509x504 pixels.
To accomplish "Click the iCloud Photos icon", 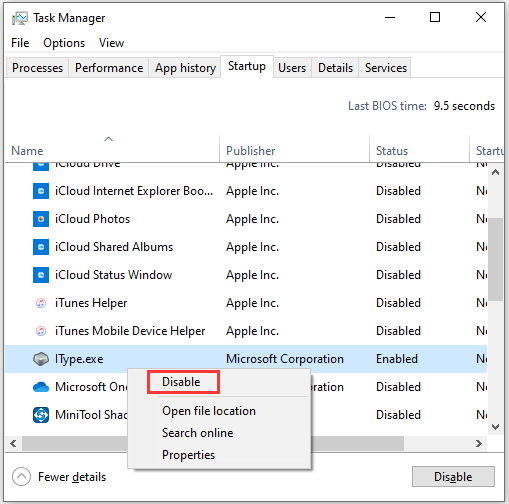I will [41, 219].
